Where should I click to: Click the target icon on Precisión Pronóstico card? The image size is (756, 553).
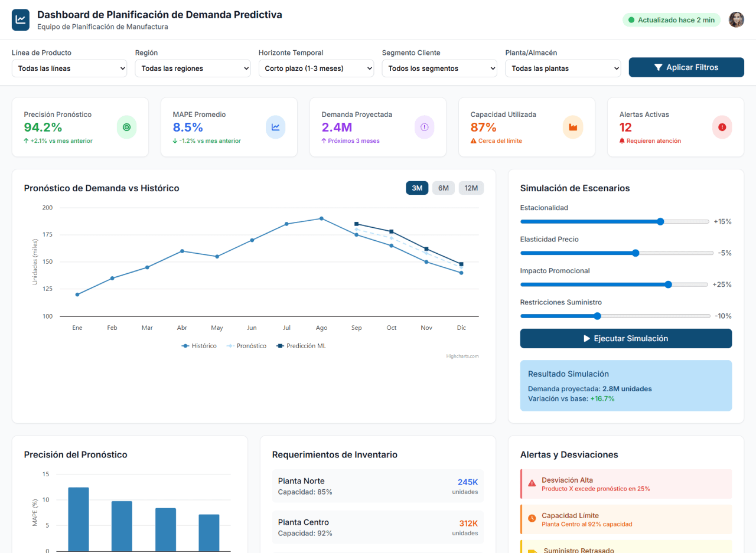(x=126, y=127)
